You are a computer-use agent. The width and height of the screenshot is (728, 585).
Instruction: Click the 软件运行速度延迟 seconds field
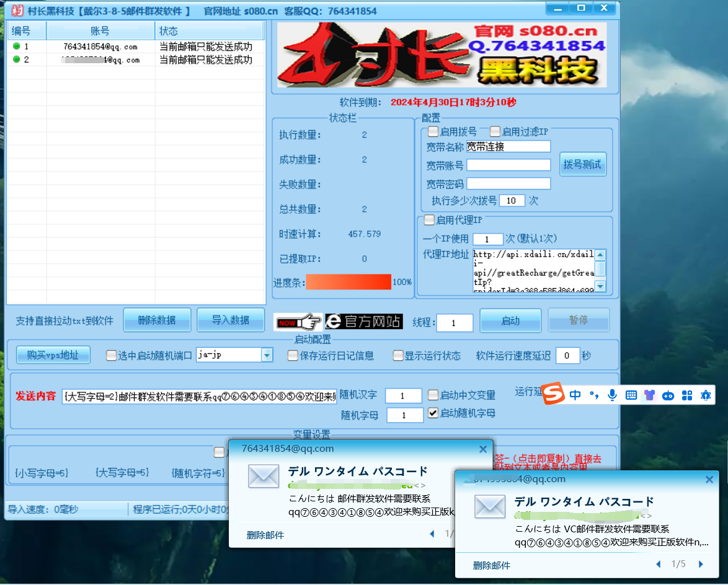(567, 356)
